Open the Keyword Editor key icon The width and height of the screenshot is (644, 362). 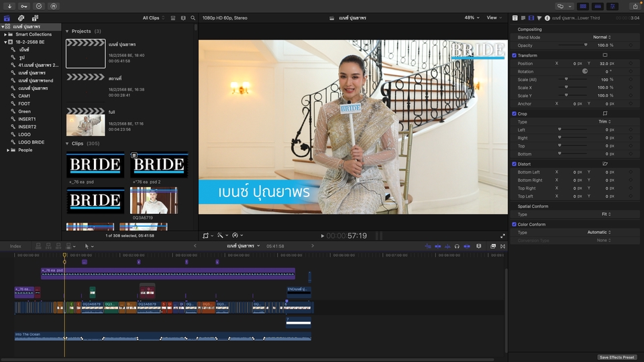(24, 6)
